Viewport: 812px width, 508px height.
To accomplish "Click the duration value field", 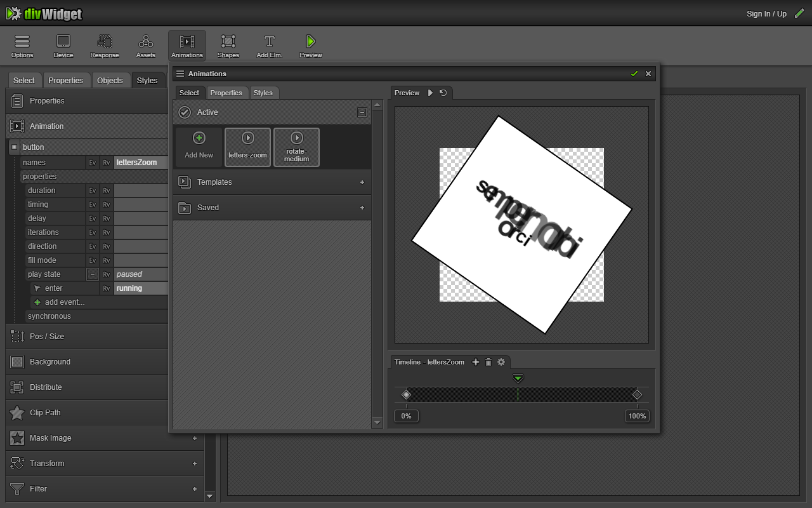I will pyautogui.click(x=141, y=190).
